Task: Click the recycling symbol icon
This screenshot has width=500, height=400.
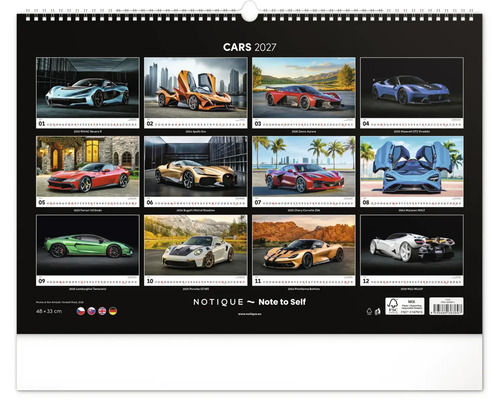Action: click(x=369, y=311)
